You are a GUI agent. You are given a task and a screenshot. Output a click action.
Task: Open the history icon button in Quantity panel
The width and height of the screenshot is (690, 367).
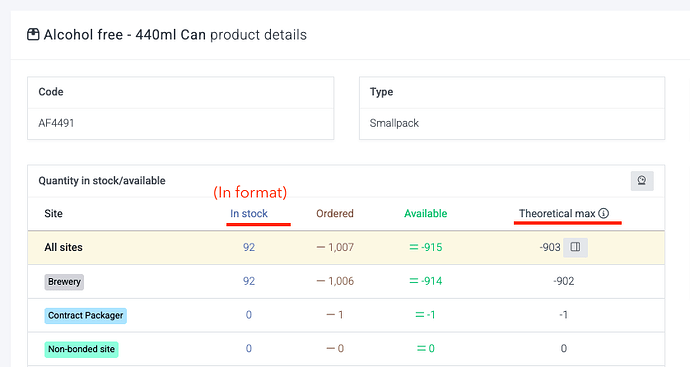(642, 181)
